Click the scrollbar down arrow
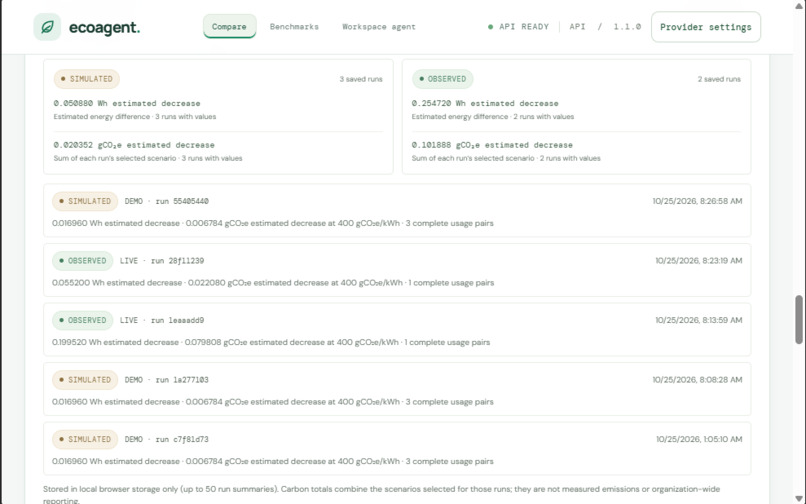The height and width of the screenshot is (504, 806). click(799, 499)
